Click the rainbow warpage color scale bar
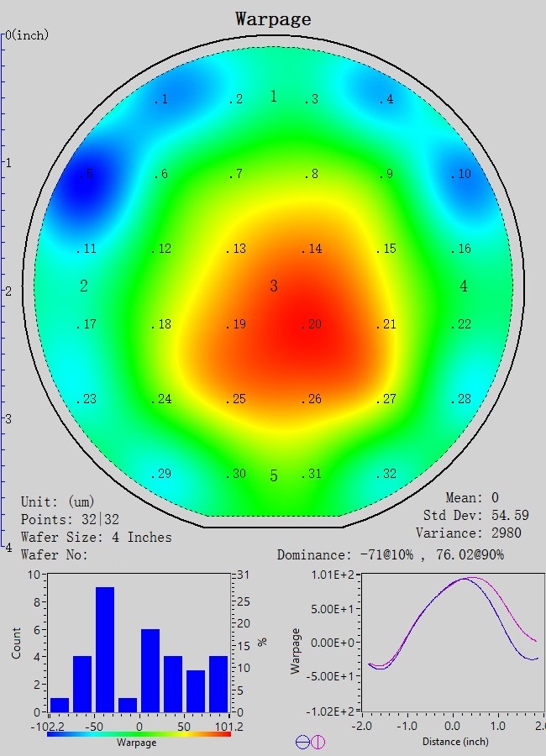This screenshot has width=546, height=756. [x=139, y=733]
